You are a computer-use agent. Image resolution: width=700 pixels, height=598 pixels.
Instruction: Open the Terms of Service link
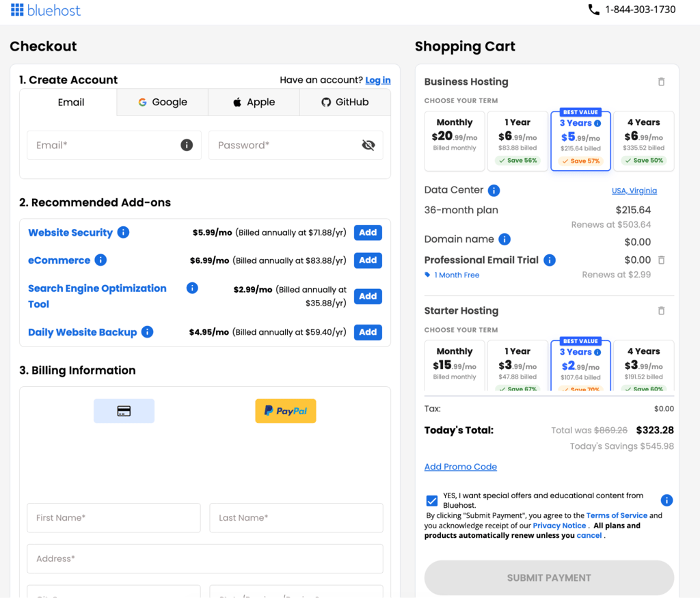(x=617, y=515)
